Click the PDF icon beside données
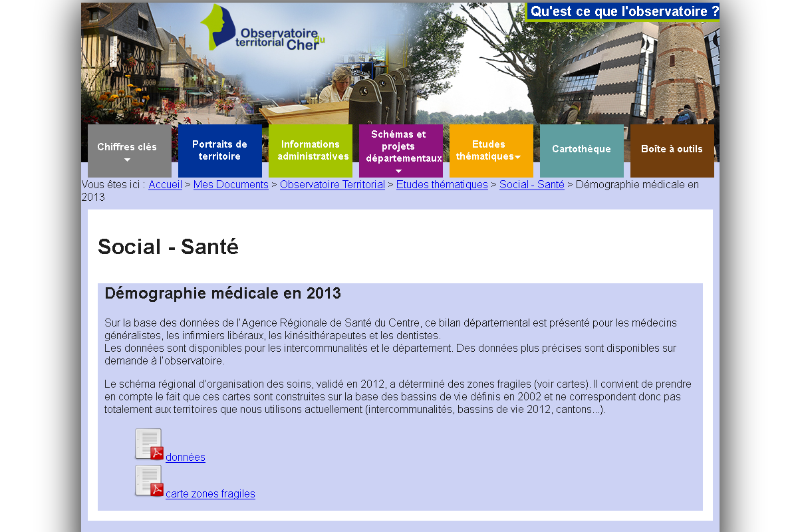The width and height of the screenshot is (798, 532). 150,444
